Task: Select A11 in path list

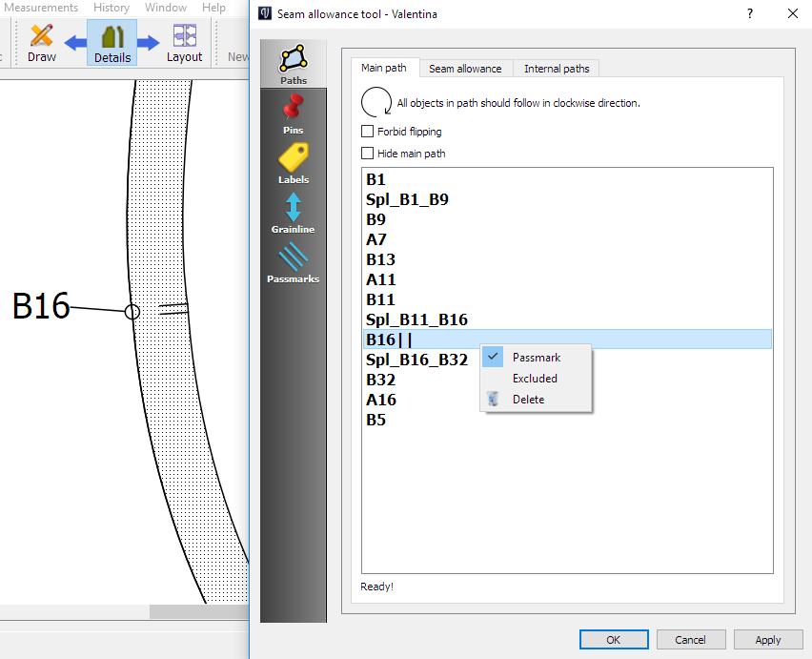Action: click(x=567, y=279)
